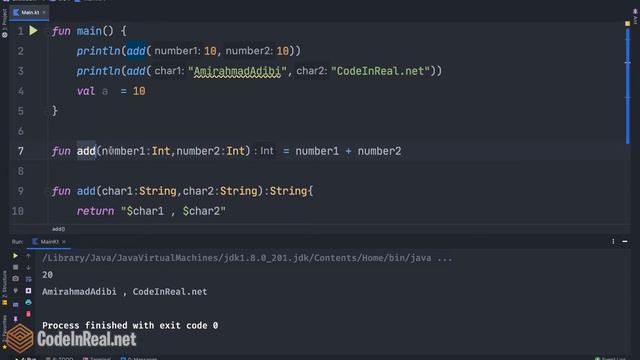Screen dimensions: 640x360
Task: Click line number 4 in the gutter
Action: [x=20, y=91]
